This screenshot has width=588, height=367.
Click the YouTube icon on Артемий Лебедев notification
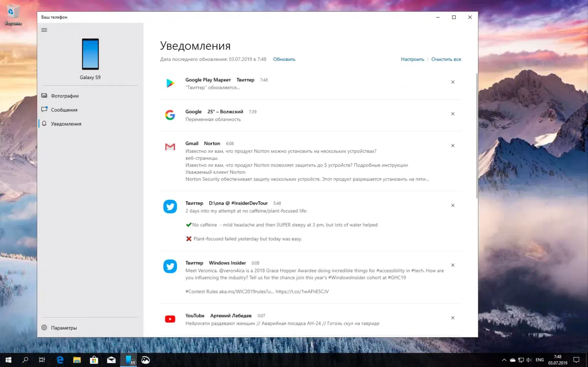click(x=170, y=318)
